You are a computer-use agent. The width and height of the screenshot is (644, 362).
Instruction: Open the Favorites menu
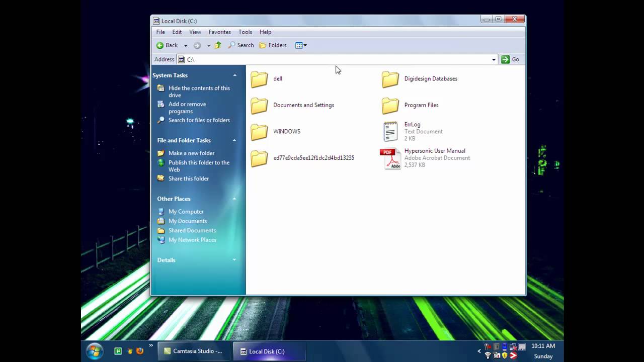click(220, 32)
